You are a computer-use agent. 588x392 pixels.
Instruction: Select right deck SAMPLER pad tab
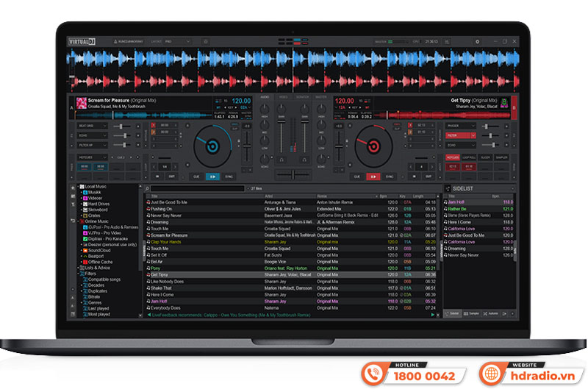pos(501,157)
